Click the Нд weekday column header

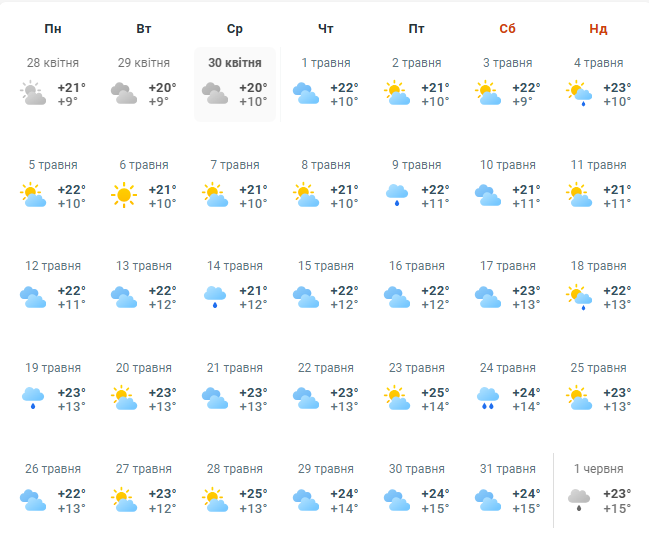click(x=598, y=28)
